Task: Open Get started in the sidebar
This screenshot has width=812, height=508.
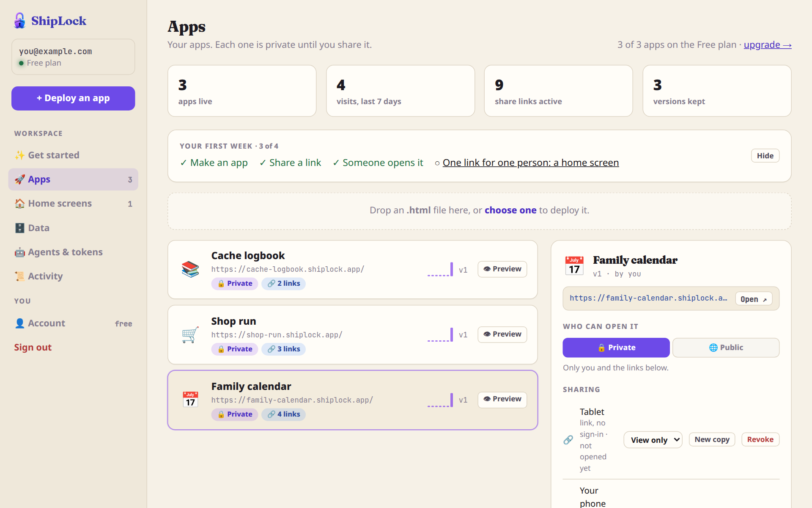Action: coord(73,155)
